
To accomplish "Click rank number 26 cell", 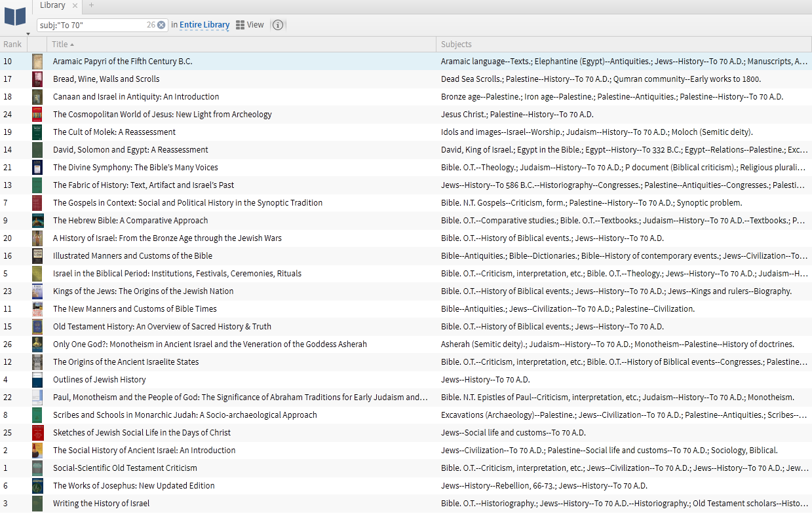I will (7, 344).
